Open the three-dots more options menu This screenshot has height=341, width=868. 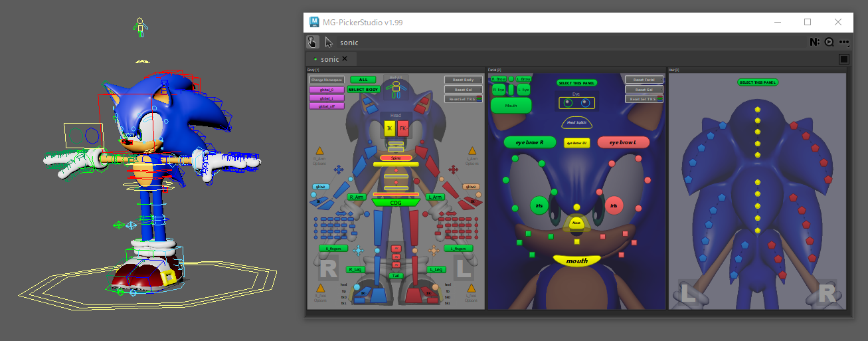click(x=844, y=42)
